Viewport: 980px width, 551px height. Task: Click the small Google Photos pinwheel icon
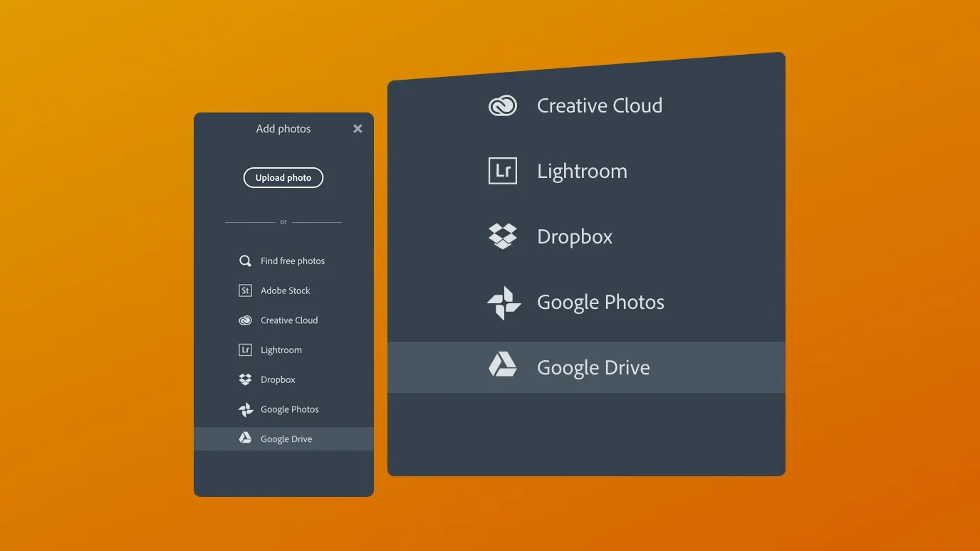pos(245,409)
